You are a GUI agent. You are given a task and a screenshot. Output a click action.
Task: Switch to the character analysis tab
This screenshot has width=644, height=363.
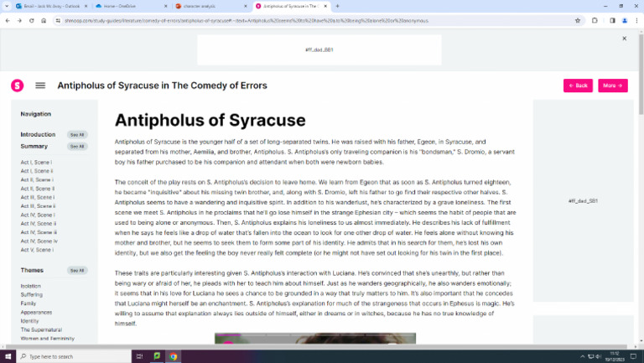[211, 6]
